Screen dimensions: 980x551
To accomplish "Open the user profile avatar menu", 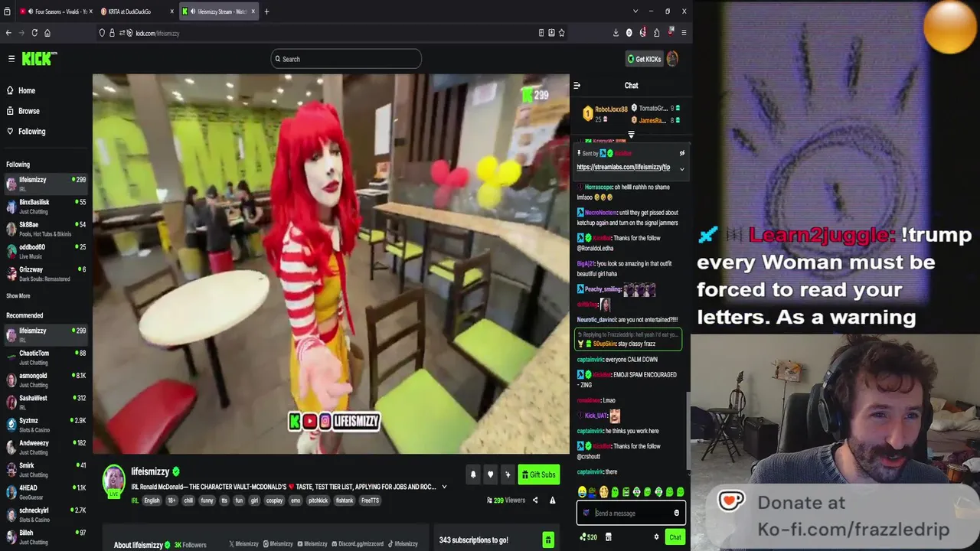I will click(672, 59).
